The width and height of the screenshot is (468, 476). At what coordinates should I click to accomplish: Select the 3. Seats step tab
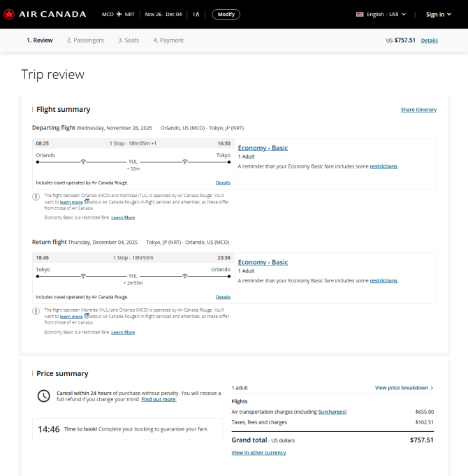coord(129,41)
